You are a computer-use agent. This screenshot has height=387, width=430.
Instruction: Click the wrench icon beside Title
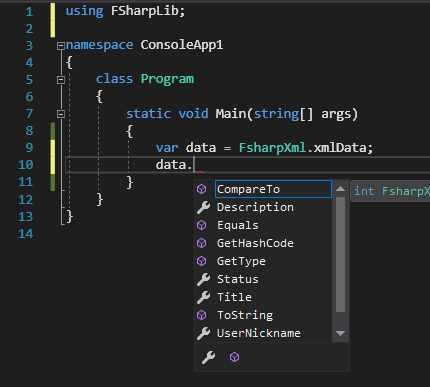pyautogui.click(x=203, y=297)
